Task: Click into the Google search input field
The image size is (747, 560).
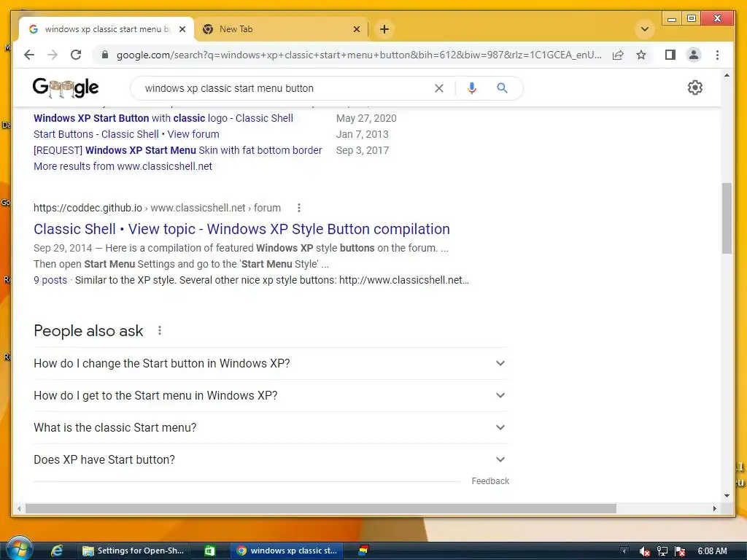Action: [286, 88]
